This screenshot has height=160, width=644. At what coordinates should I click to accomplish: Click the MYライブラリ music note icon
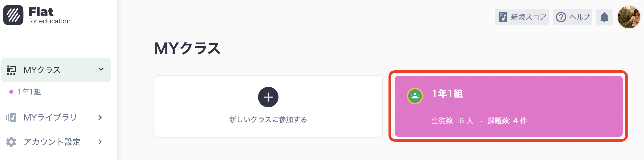coord(12,117)
